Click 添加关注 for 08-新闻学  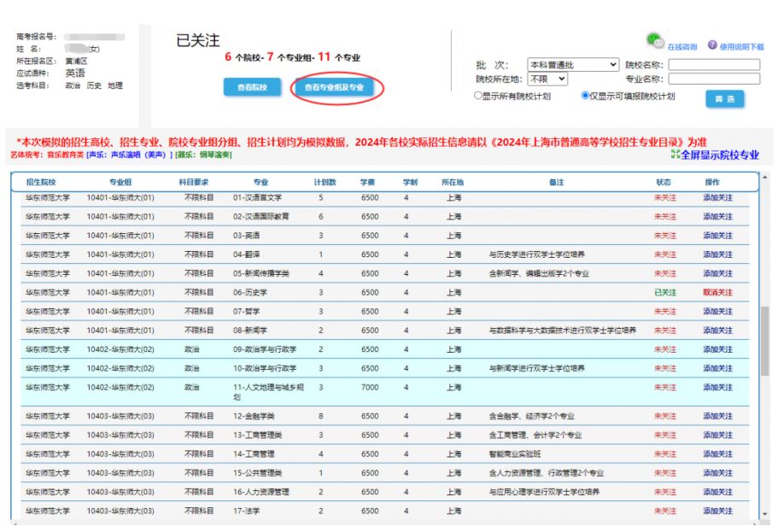click(x=717, y=330)
